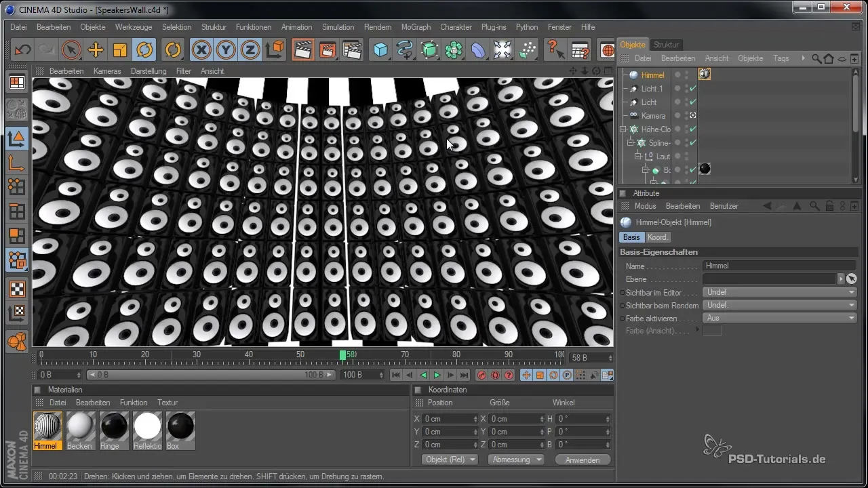Select the live selection cursor tool
This screenshot has width=868, height=488.
(x=71, y=49)
